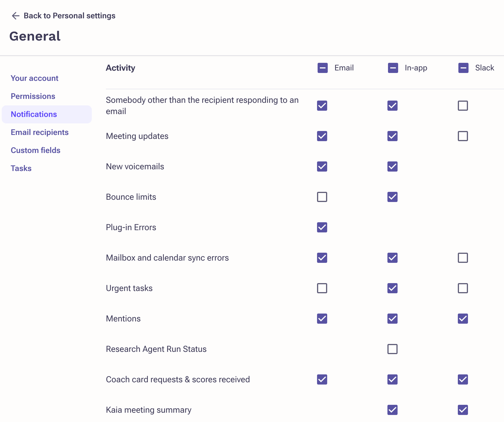Enable Email for Urgent tasks
Viewport: 504px width, 422px height.
tap(322, 288)
